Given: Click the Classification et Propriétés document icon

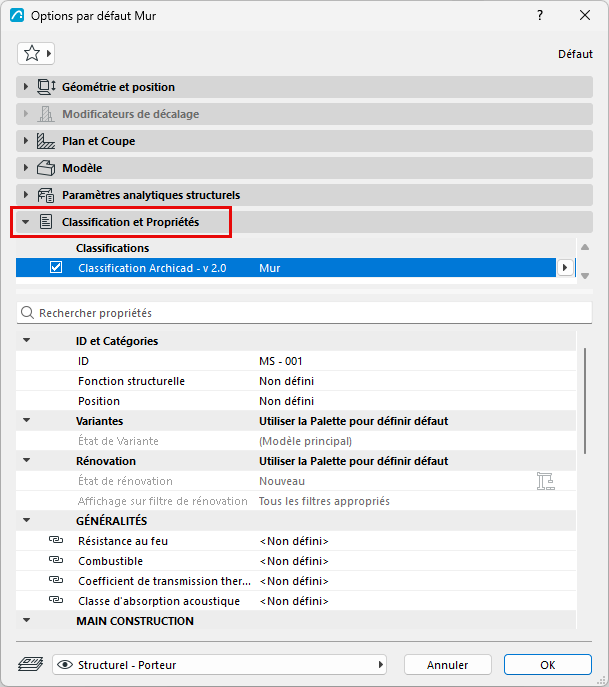Looking at the screenshot, I should pos(46,222).
